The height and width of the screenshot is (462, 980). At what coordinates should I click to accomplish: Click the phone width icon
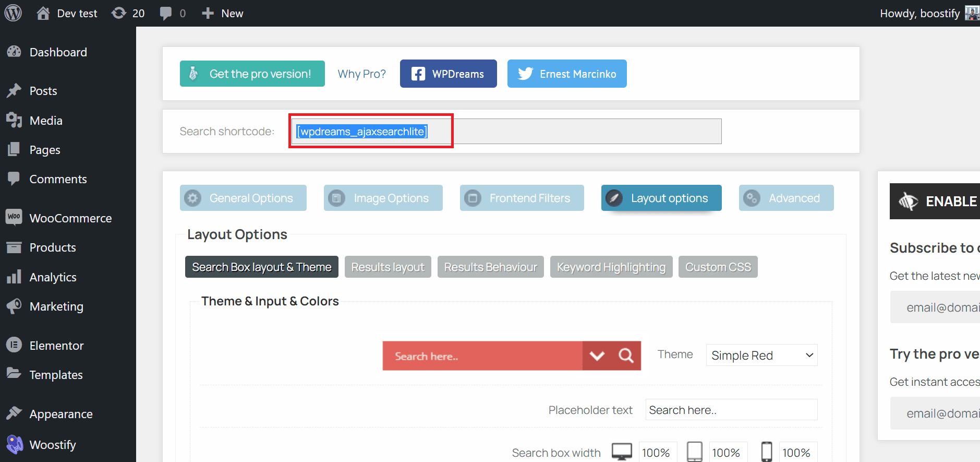pos(766,452)
